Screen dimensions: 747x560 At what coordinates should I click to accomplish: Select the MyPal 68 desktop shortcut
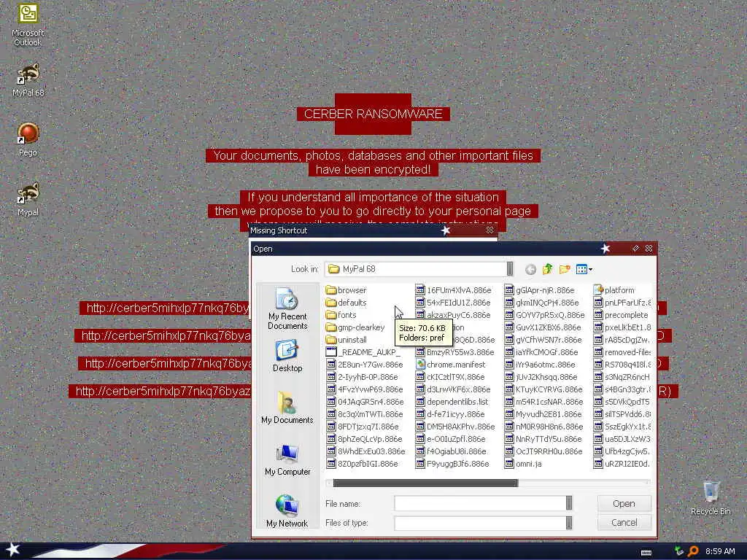[x=28, y=80]
